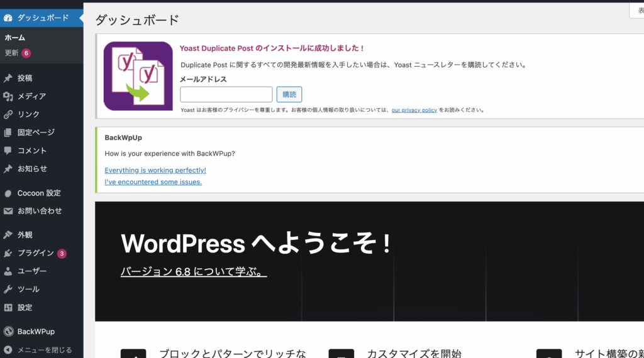Click the wrench icon beside ツール
Image resolution: width=644 pixels, height=358 pixels.
coord(8,289)
